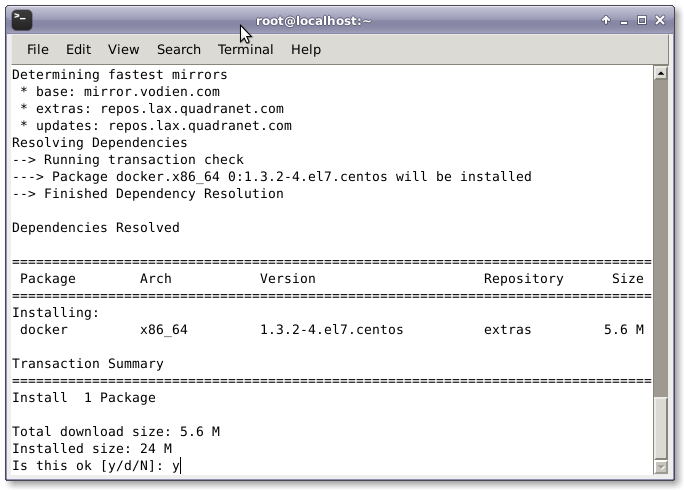Open the Help menu
Image resolution: width=684 pixels, height=490 pixels.
[x=306, y=49]
